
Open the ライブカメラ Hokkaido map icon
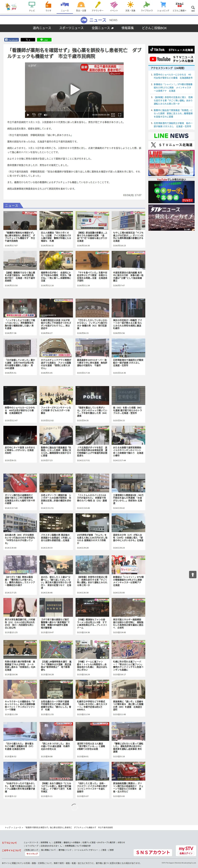pos(147,6)
